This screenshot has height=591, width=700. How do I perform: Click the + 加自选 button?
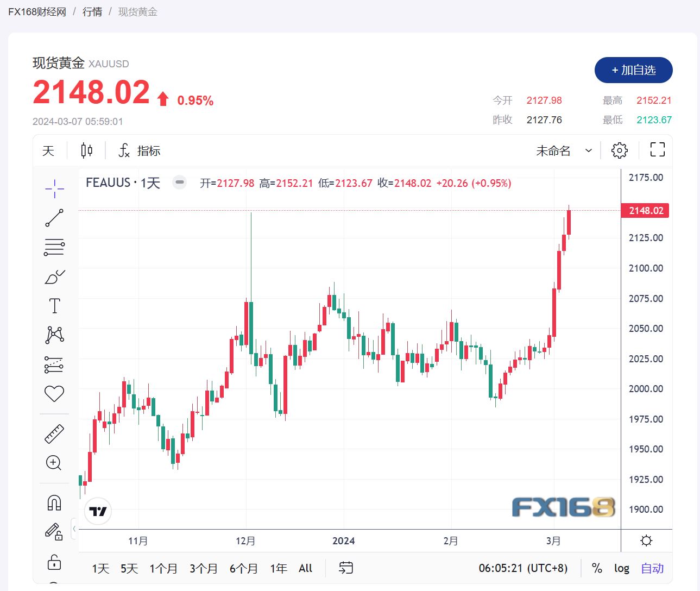(x=634, y=70)
